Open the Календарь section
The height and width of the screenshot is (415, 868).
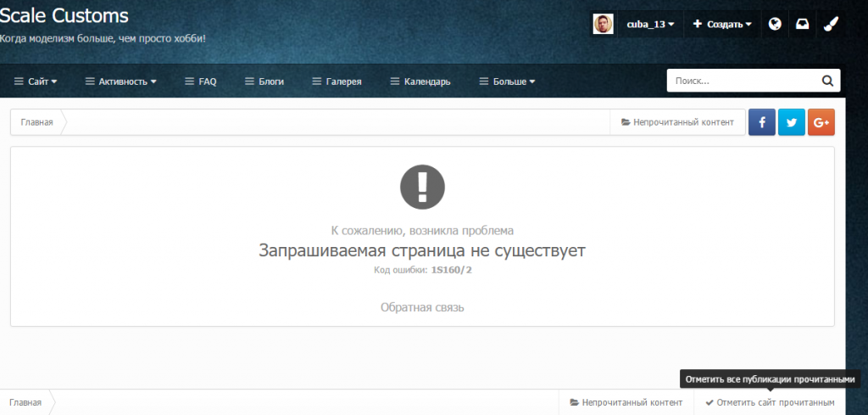[x=420, y=81]
